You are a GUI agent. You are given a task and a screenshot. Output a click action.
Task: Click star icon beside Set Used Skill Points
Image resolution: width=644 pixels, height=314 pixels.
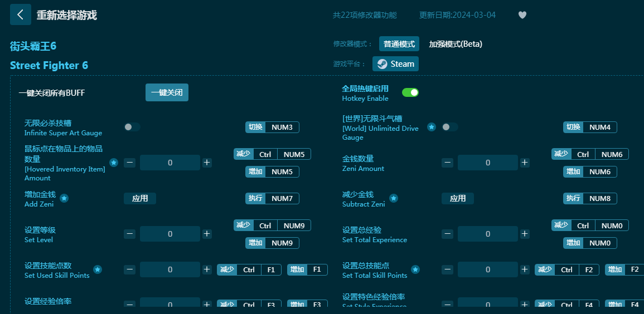point(98,269)
